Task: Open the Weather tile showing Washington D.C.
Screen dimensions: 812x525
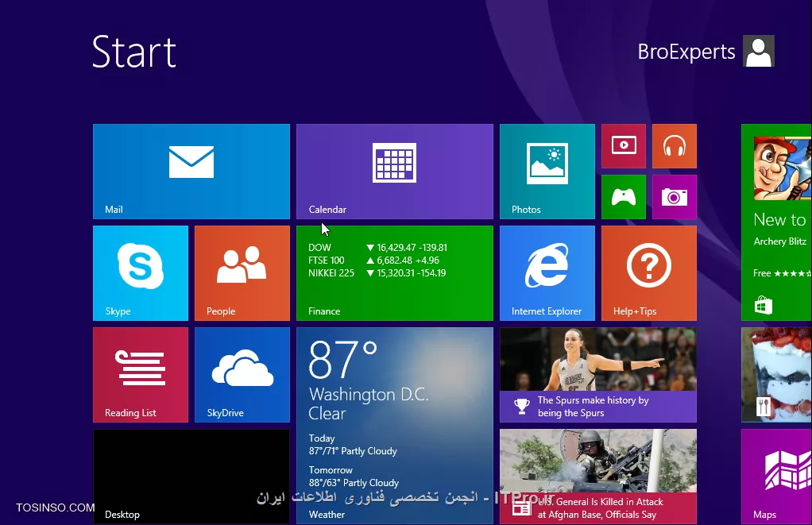Action: click(x=395, y=426)
